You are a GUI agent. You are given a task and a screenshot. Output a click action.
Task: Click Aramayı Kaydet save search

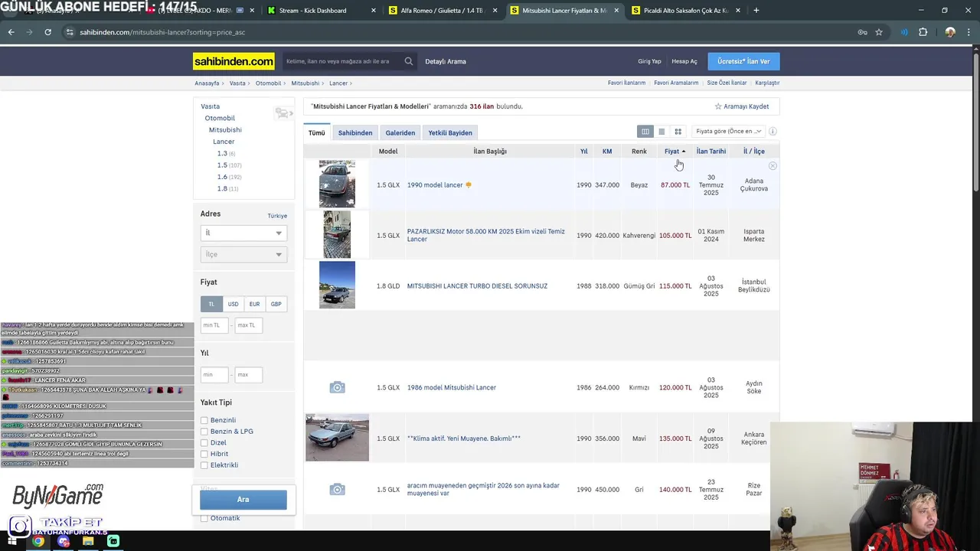point(742,106)
